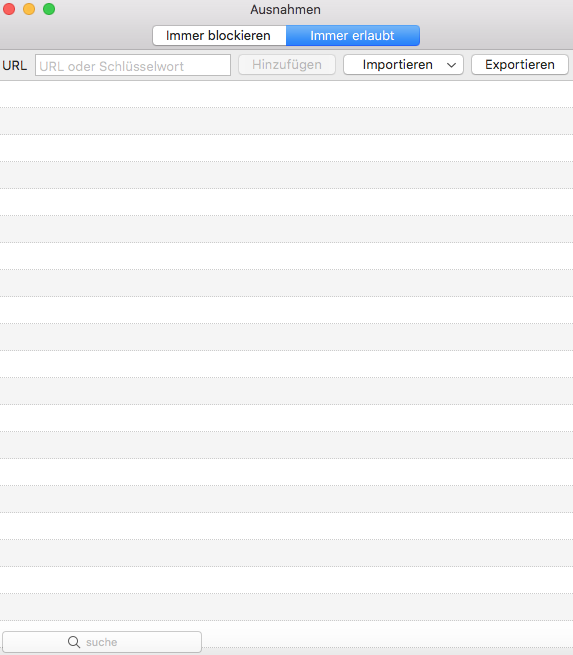The image size is (573, 655).
Task: Maximize the window using the green button
Action: pos(49,9)
